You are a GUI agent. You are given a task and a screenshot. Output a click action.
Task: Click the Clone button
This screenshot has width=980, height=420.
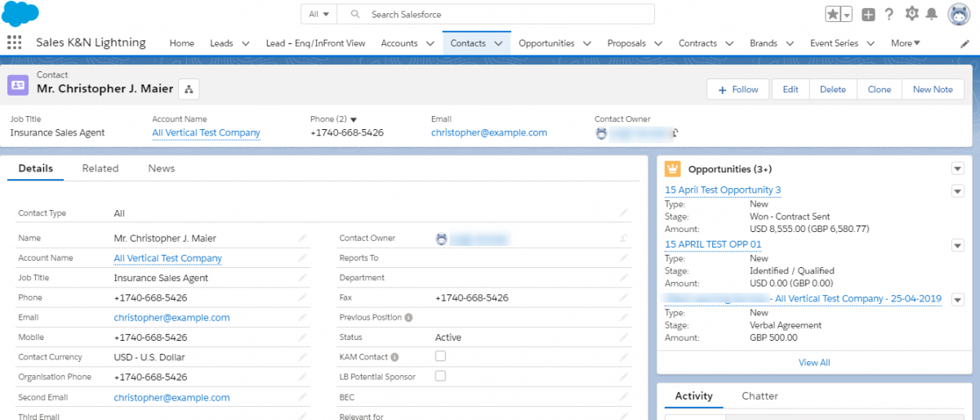click(880, 90)
